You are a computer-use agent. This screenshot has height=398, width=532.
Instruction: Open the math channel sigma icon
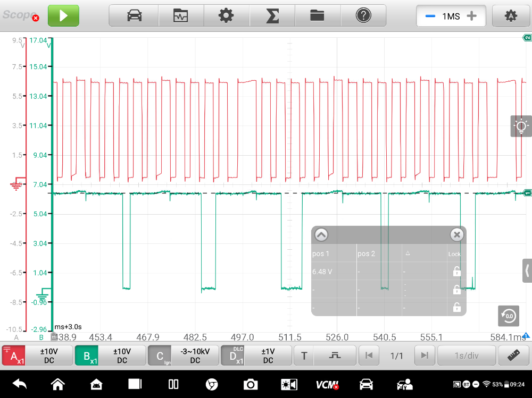click(x=272, y=16)
